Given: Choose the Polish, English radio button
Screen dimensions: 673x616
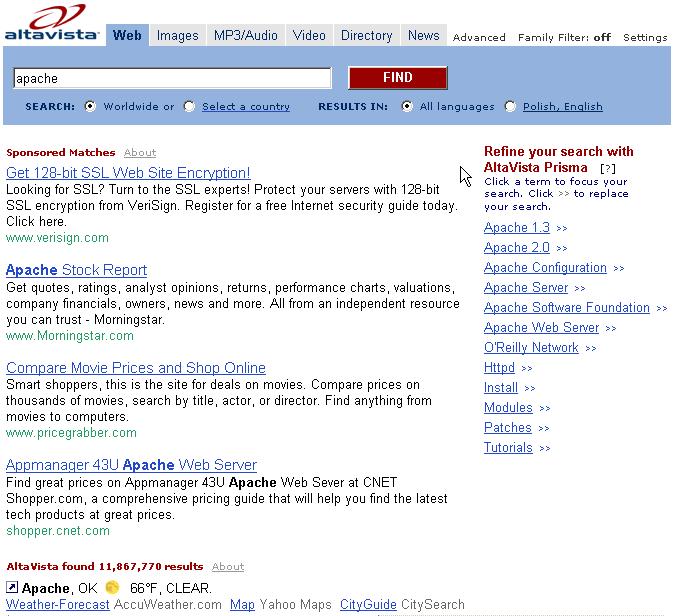Looking at the screenshot, I should point(510,106).
